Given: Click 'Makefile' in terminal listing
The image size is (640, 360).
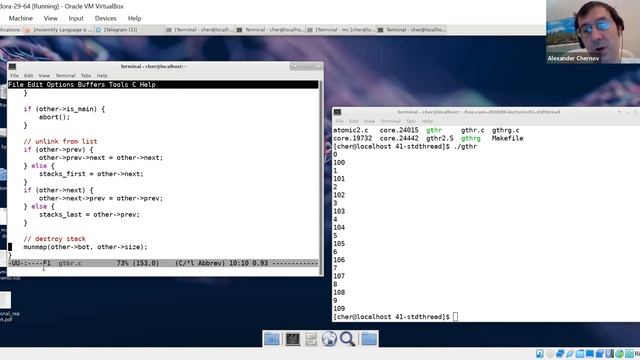Looking at the screenshot, I should tap(507, 138).
